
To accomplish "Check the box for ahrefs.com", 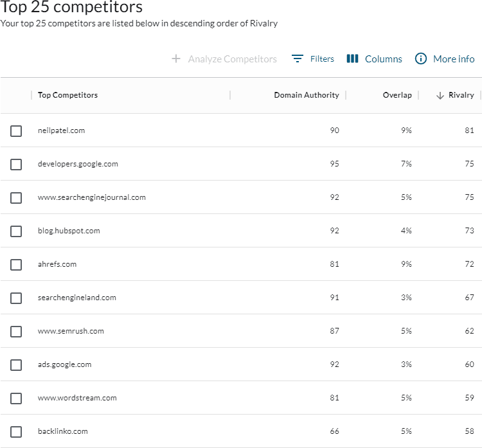I will (16, 265).
